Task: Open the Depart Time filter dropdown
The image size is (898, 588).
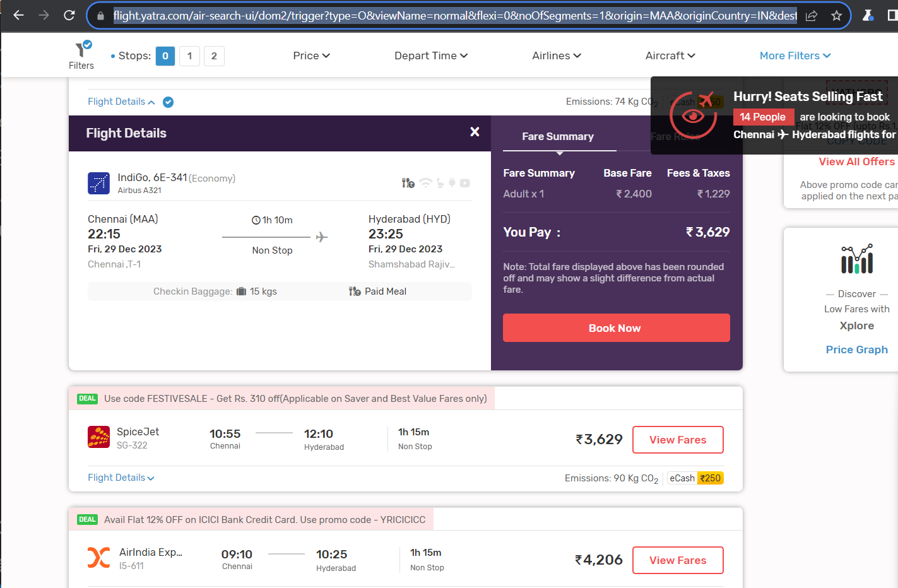Action: pos(431,56)
